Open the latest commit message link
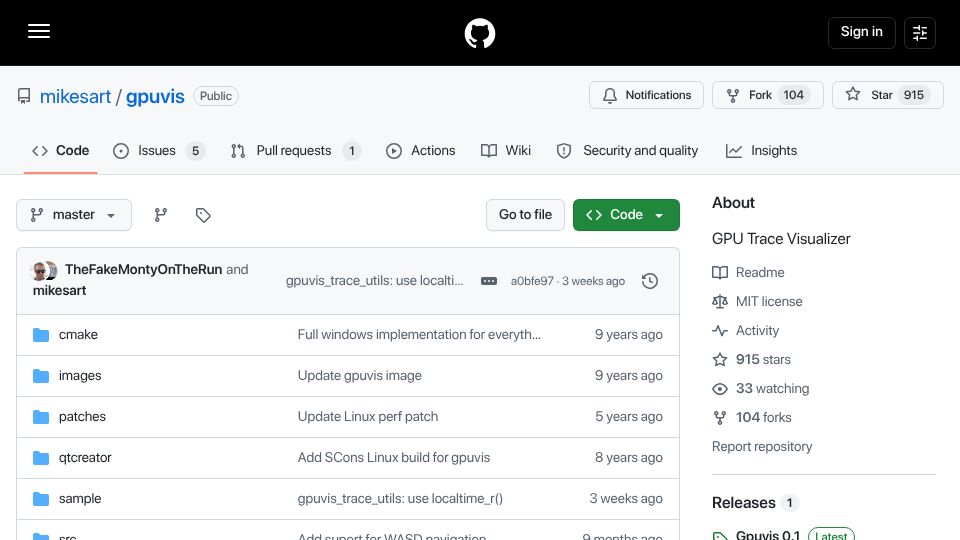The image size is (960, 540). [375, 281]
